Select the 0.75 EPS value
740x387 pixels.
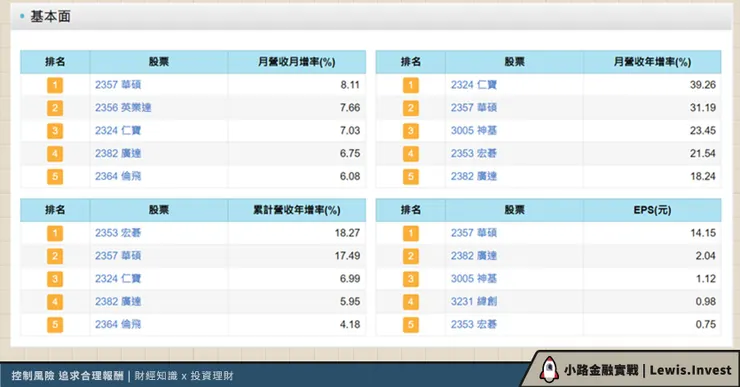706,325
